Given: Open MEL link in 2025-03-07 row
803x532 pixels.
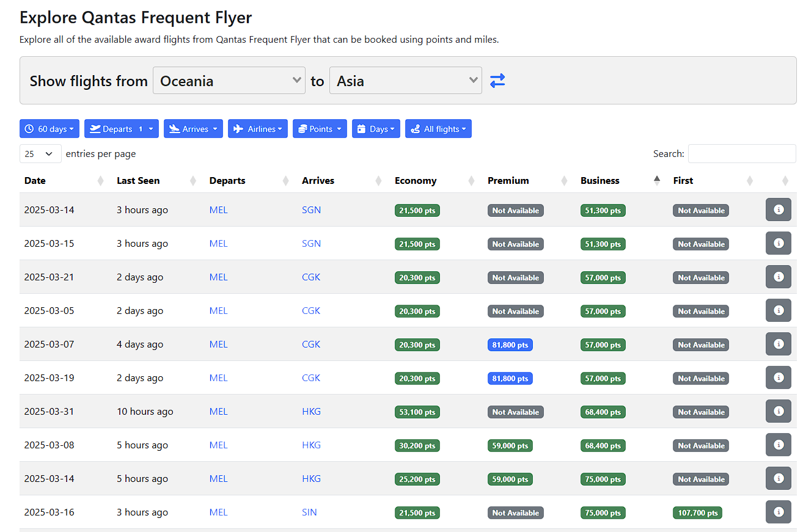Looking at the screenshot, I should [218, 344].
